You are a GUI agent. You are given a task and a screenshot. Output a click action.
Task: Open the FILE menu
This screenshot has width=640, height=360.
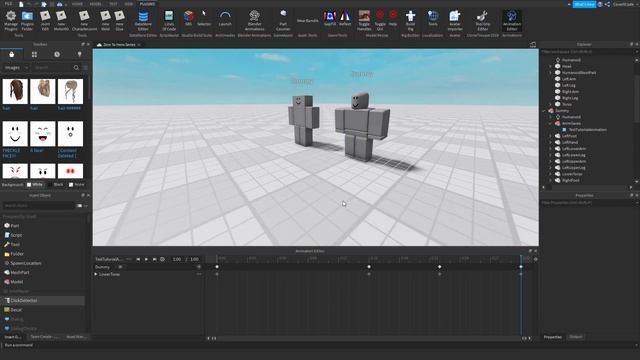[x=8, y=4]
